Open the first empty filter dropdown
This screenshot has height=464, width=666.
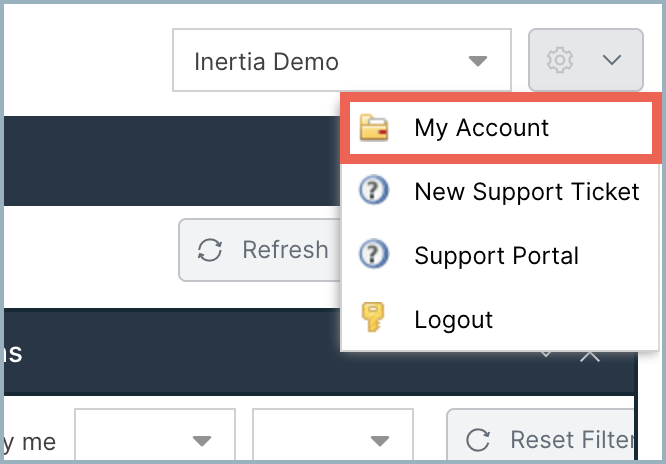point(155,436)
